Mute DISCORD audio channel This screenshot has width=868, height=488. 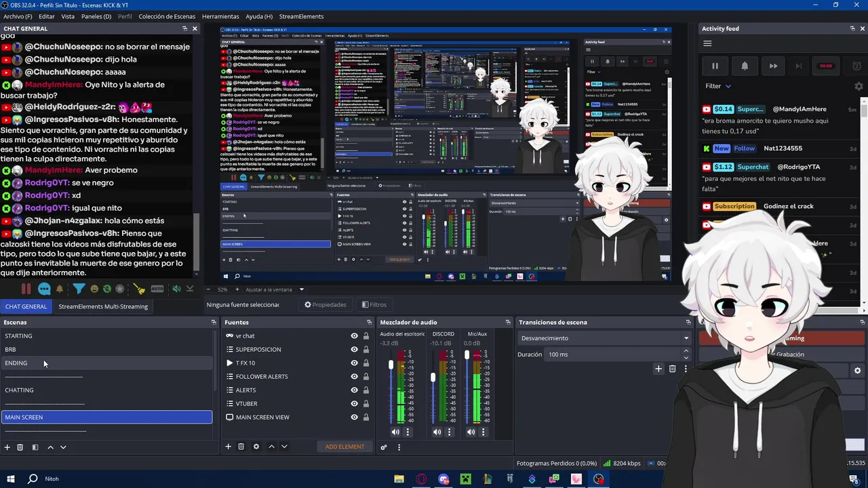pyautogui.click(x=437, y=432)
